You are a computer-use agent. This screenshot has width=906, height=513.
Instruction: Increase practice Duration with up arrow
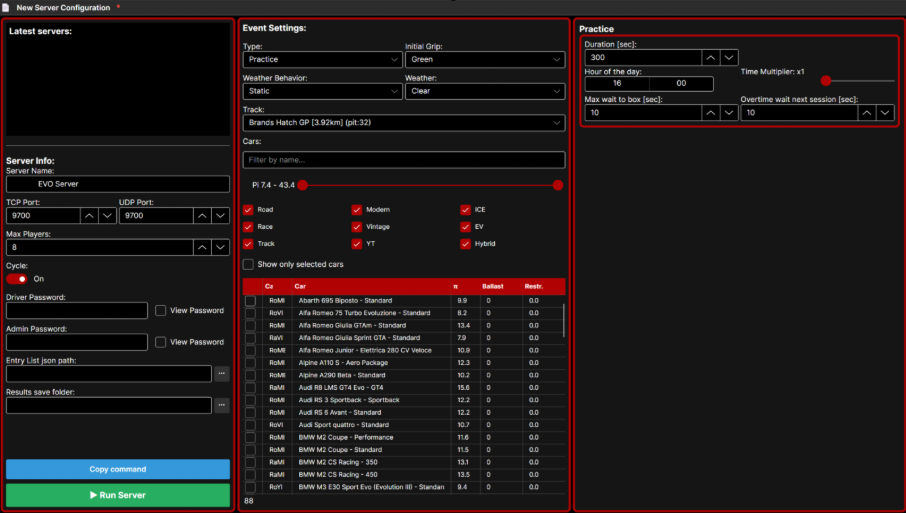point(711,57)
